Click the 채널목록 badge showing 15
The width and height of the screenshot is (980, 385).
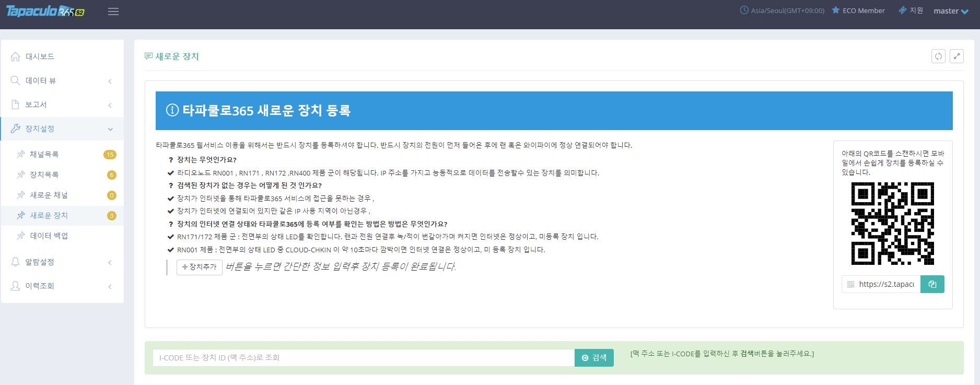110,155
